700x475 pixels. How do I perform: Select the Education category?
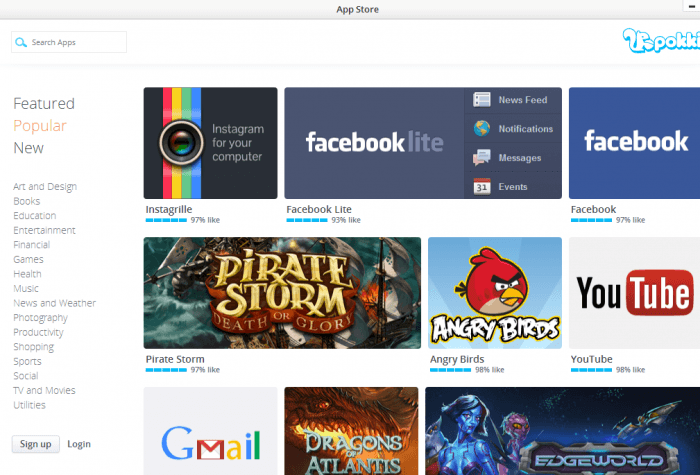click(35, 216)
